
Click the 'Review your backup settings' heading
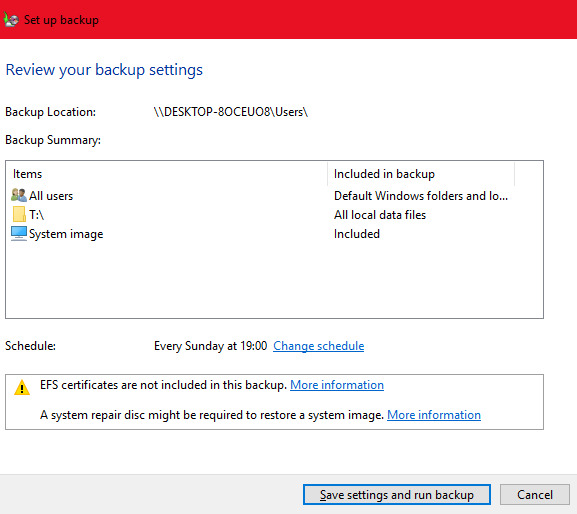[x=104, y=70]
